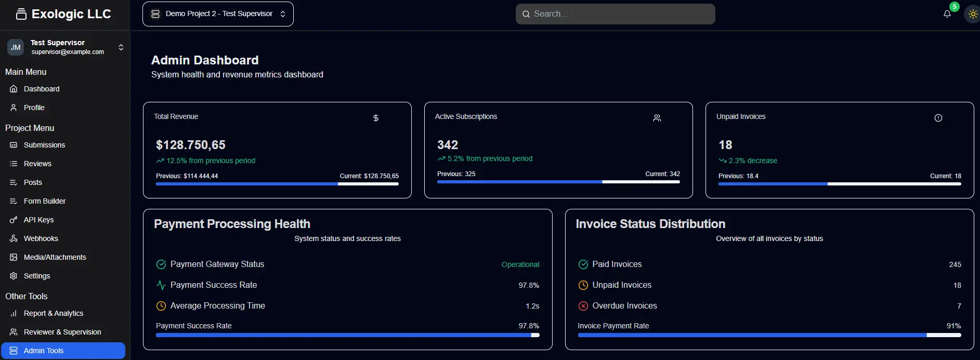Click the Report & Analytics chart icon

14,313
